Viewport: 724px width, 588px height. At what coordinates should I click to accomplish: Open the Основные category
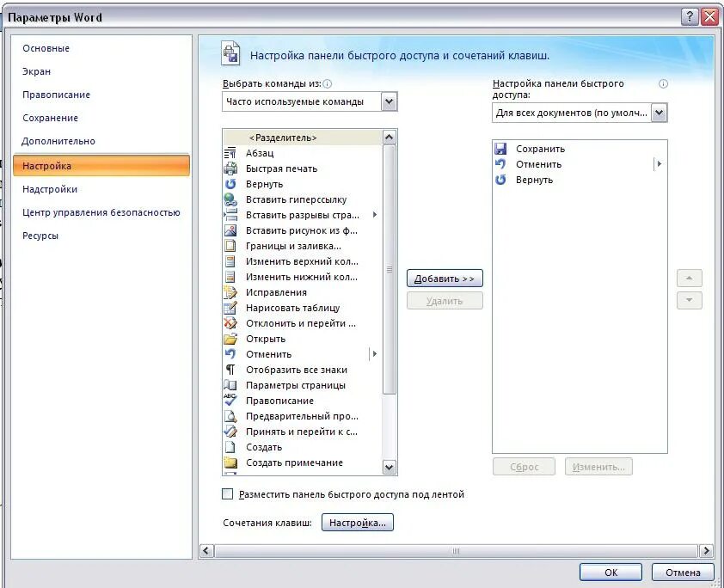(46, 48)
